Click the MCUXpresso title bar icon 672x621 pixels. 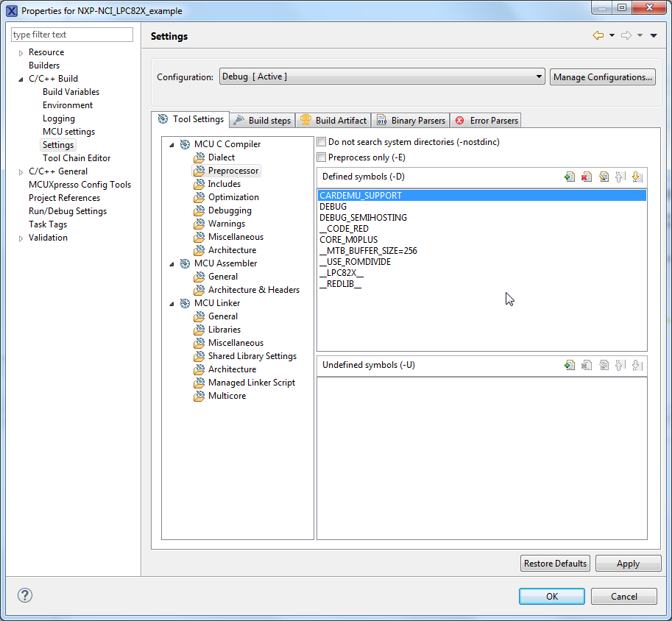pyautogui.click(x=12, y=11)
